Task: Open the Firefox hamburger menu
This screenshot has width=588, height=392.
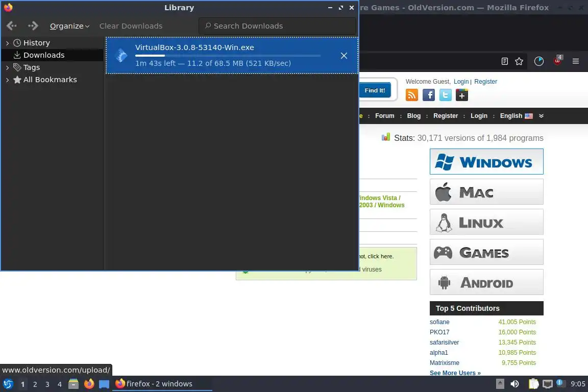Action: [x=576, y=61]
